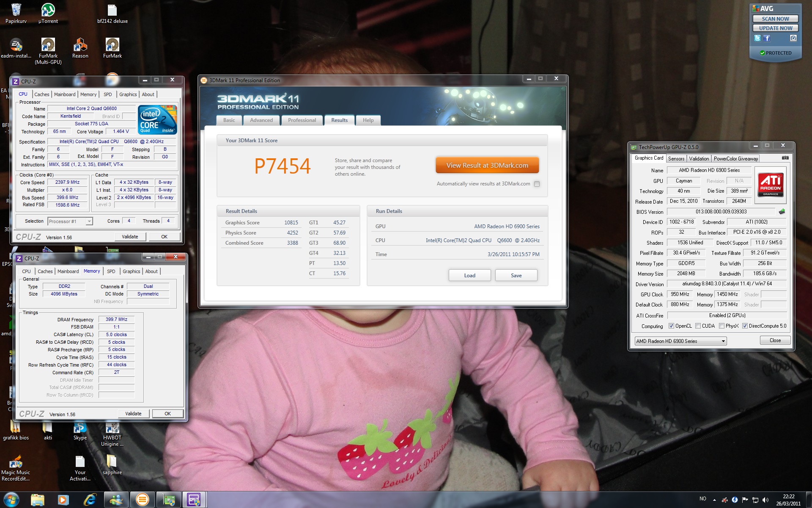Click the DRAM Frequency value 399.7 MHz

coord(116,319)
